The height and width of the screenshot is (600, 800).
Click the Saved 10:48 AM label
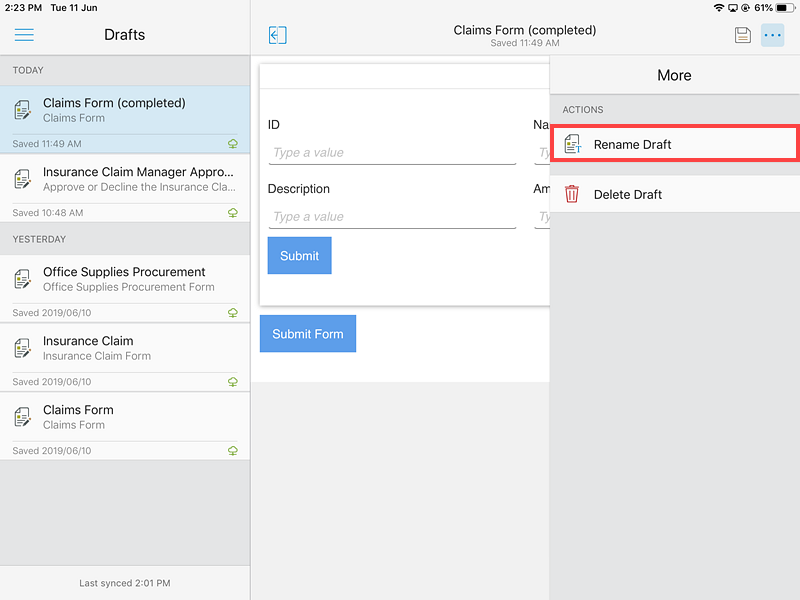(x=47, y=213)
